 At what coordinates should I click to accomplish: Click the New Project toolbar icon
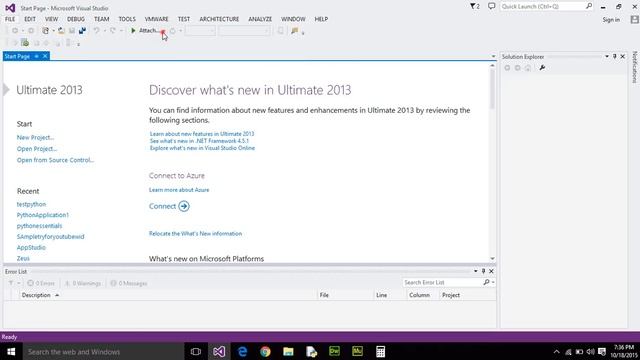[46, 31]
